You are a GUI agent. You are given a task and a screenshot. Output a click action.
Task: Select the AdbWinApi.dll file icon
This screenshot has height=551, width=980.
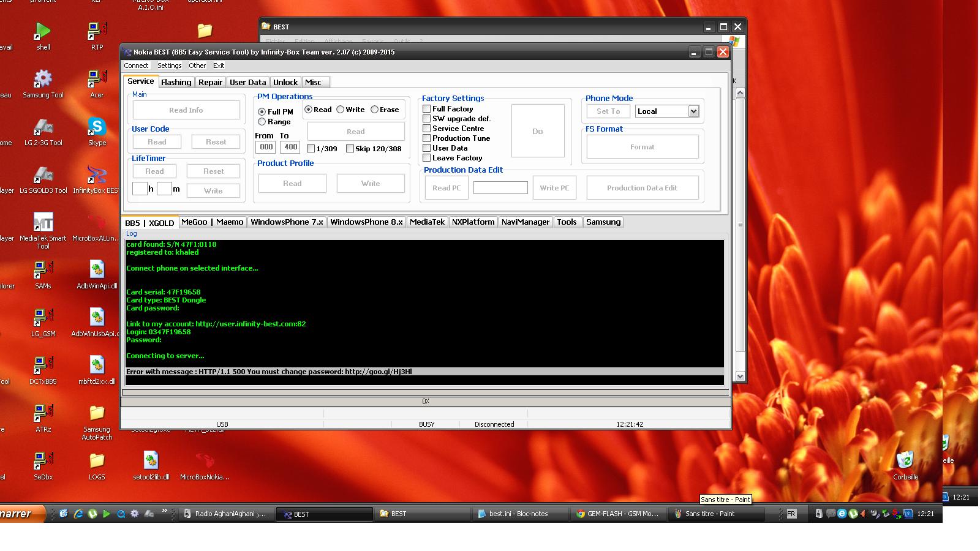point(97,274)
